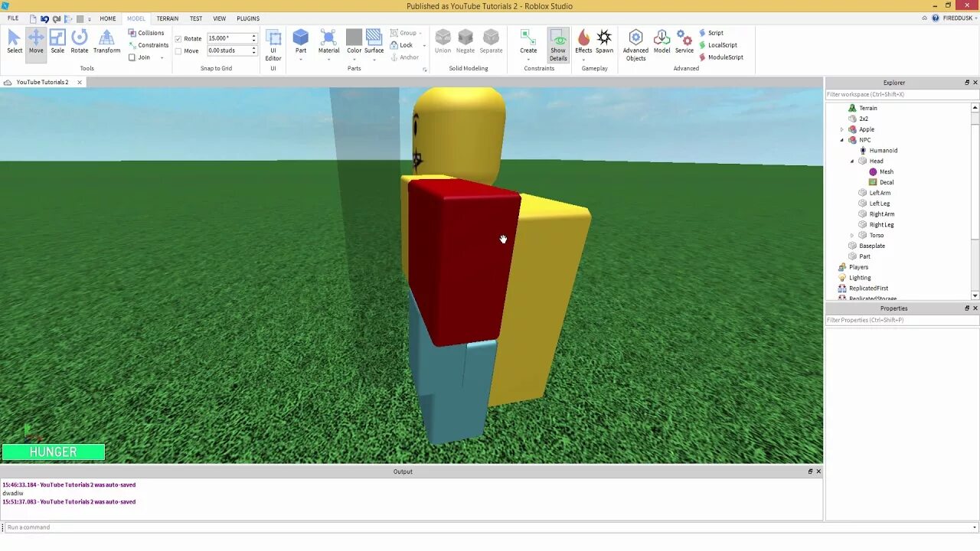
Task: Click the Redo arrow in quick access bar
Action: point(57,18)
